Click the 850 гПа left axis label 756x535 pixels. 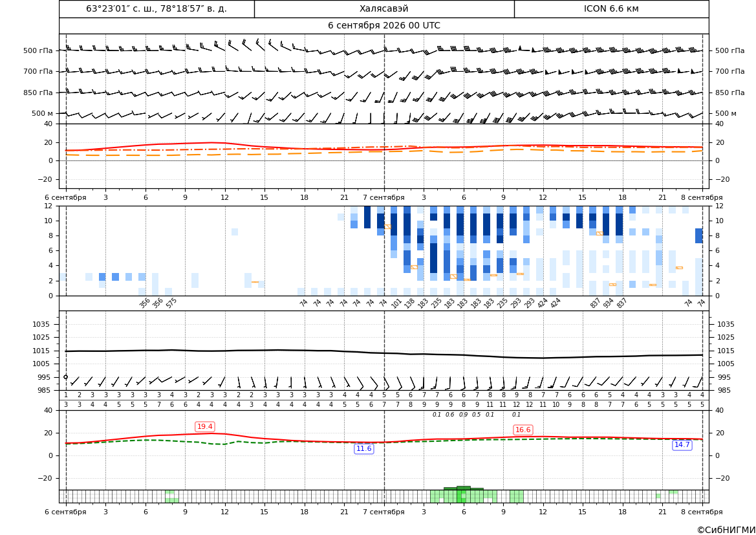(x=38, y=93)
